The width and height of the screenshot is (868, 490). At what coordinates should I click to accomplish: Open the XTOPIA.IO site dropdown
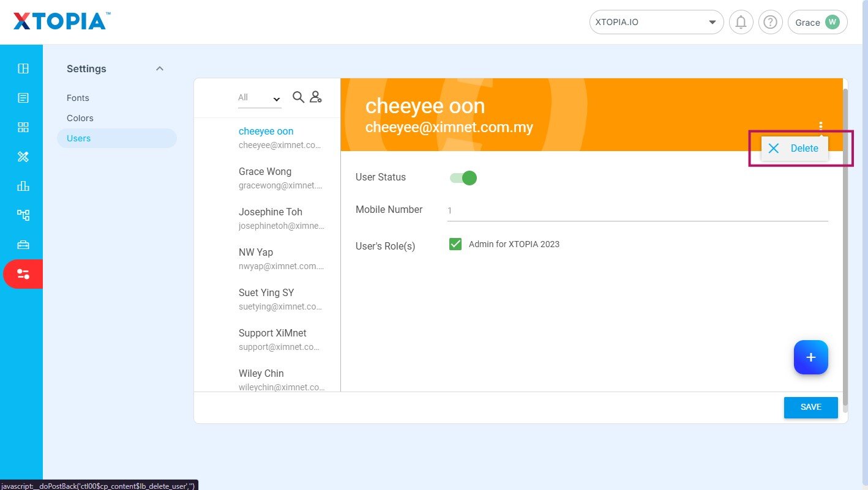(x=656, y=23)
